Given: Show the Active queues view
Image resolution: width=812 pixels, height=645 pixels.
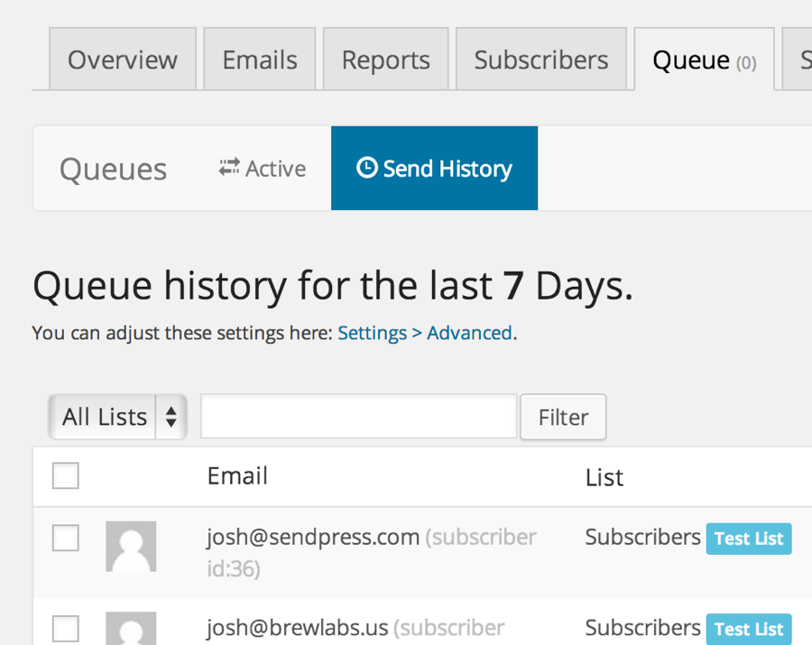Looking at the screenshot, I should tap(262, 168).
